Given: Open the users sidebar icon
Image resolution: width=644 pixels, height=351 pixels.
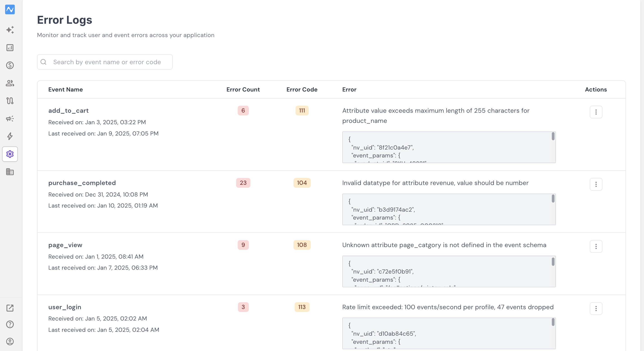Looking at the screenshot, I should [10, 83].
